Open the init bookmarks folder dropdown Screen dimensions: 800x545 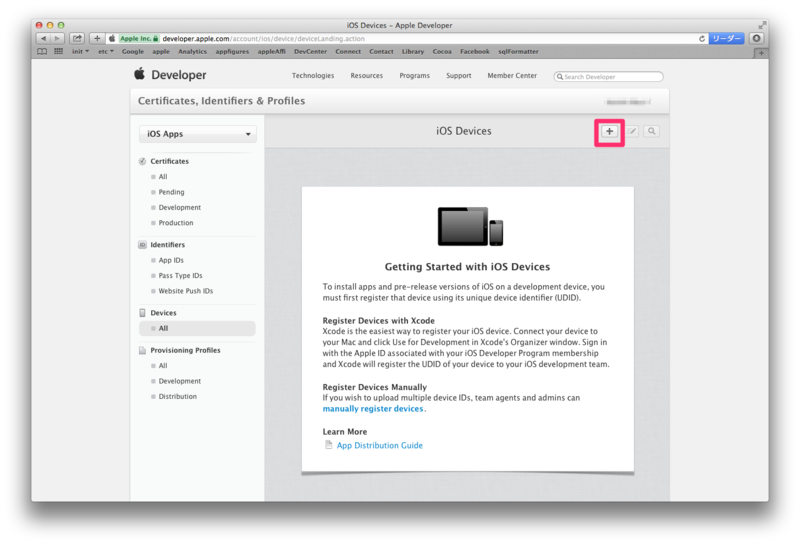80,52
